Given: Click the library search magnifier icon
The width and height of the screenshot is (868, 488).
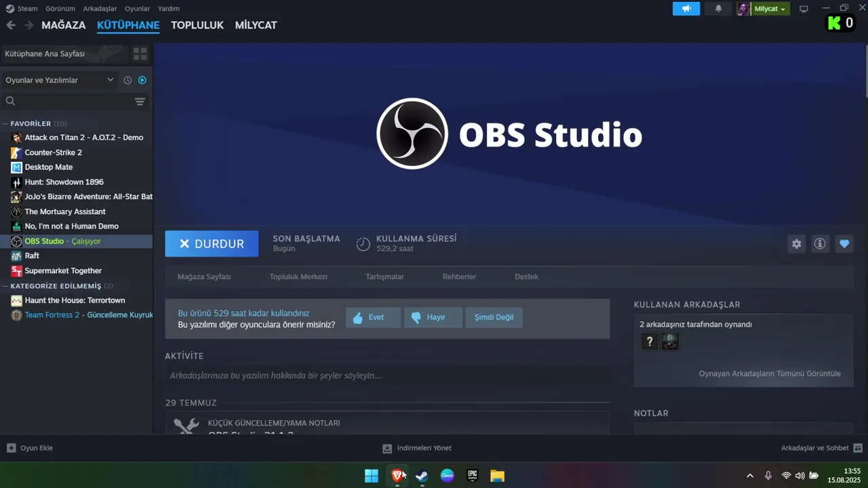Looking at the screenshot, I should tap(10, 101).
